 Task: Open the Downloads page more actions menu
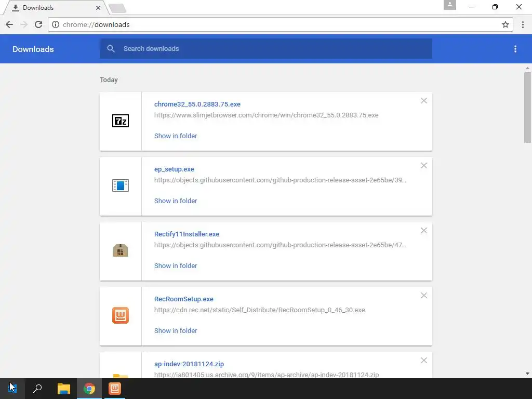coord(515,49)
